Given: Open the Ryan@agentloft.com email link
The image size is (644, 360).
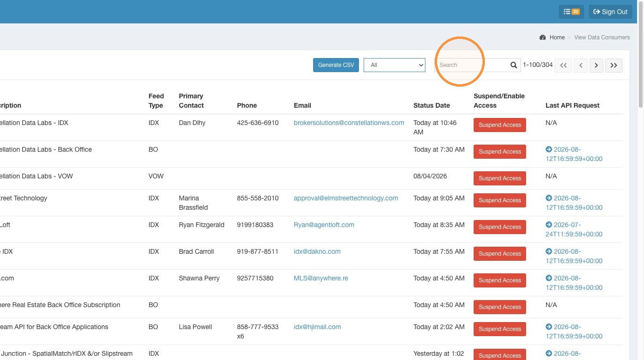Looking at the screenshot, I should pos(324,225).
